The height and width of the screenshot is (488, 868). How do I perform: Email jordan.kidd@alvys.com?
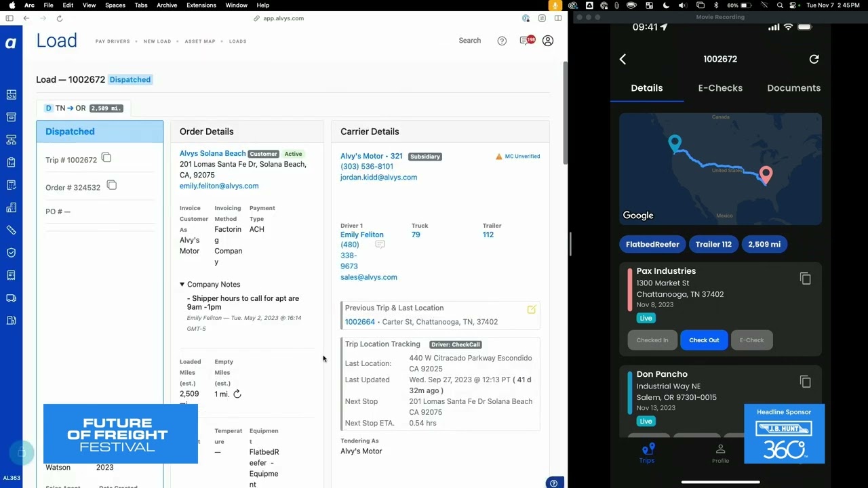pos(379,178)
